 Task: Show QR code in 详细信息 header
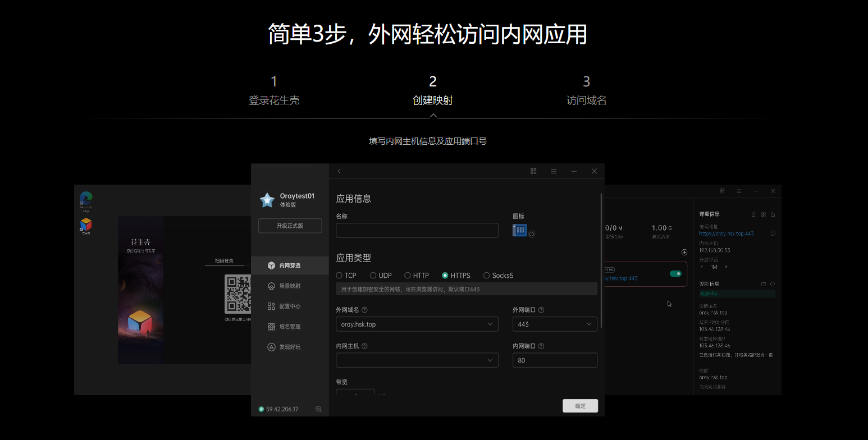[x=763, y=214]
